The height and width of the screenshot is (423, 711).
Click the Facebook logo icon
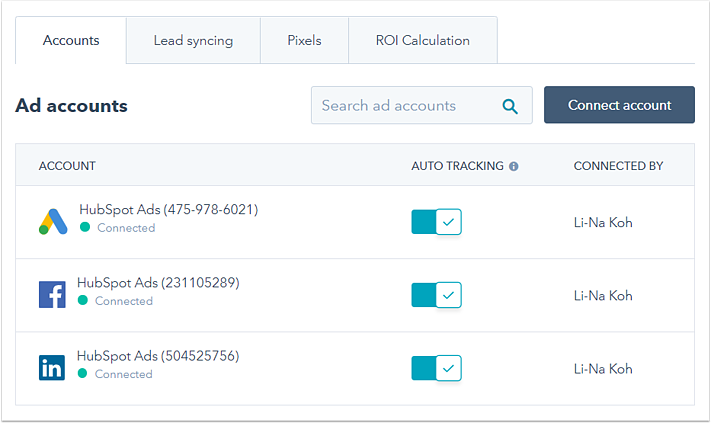point(52,294)
